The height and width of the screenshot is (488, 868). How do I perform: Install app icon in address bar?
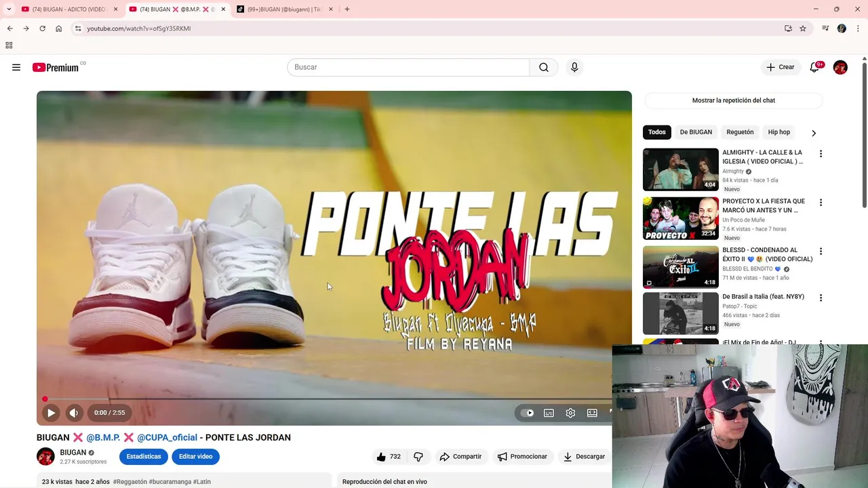(788, 28)
